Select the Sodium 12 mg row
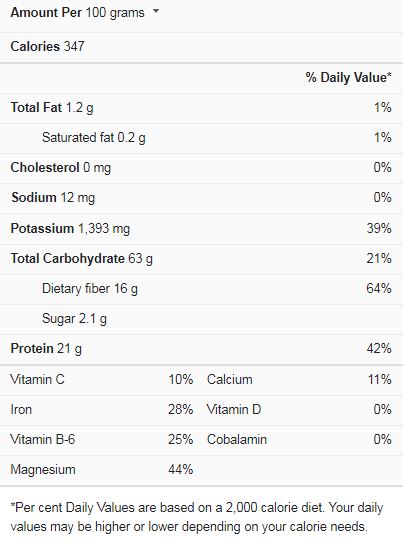 point(201,198)
